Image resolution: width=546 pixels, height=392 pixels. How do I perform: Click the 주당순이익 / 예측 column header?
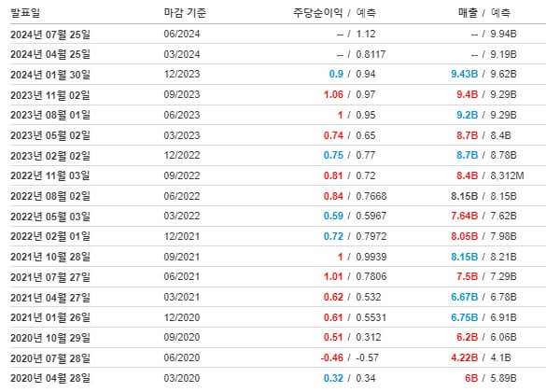pyautogui.click(x=334, y=13)
